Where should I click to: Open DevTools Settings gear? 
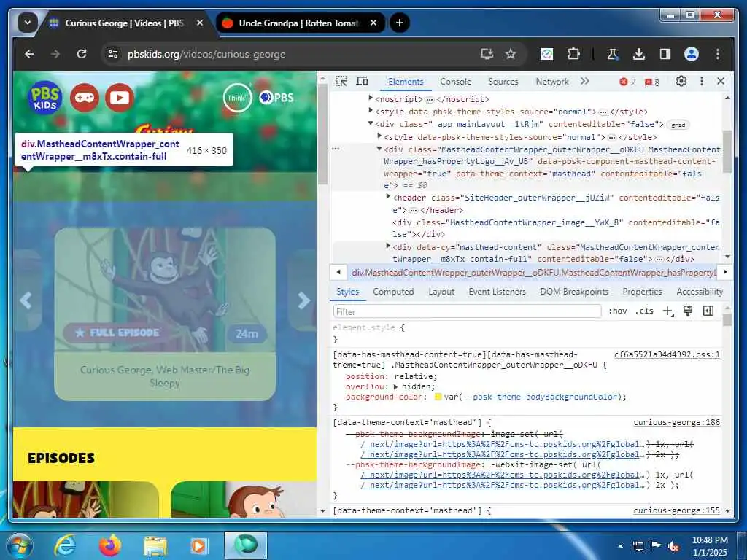point(681,82)
